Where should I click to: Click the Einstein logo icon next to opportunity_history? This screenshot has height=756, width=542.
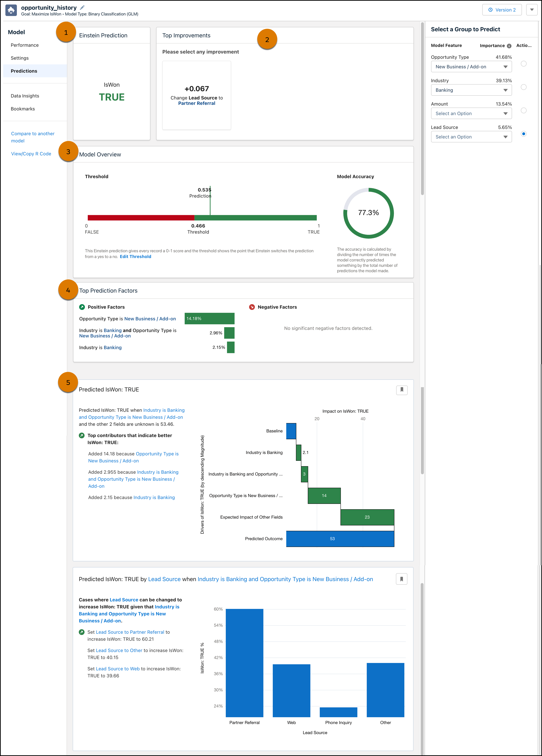tap(11, 10)
